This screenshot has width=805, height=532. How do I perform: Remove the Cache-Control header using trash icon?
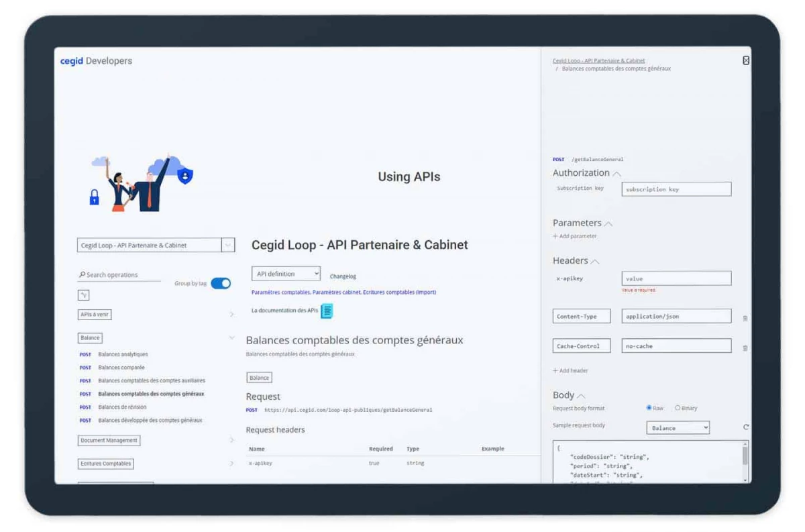coord(745,348)
